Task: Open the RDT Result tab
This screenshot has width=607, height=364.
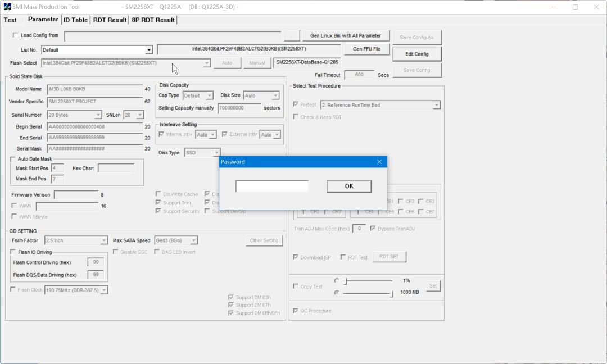Action: (110, 20)
